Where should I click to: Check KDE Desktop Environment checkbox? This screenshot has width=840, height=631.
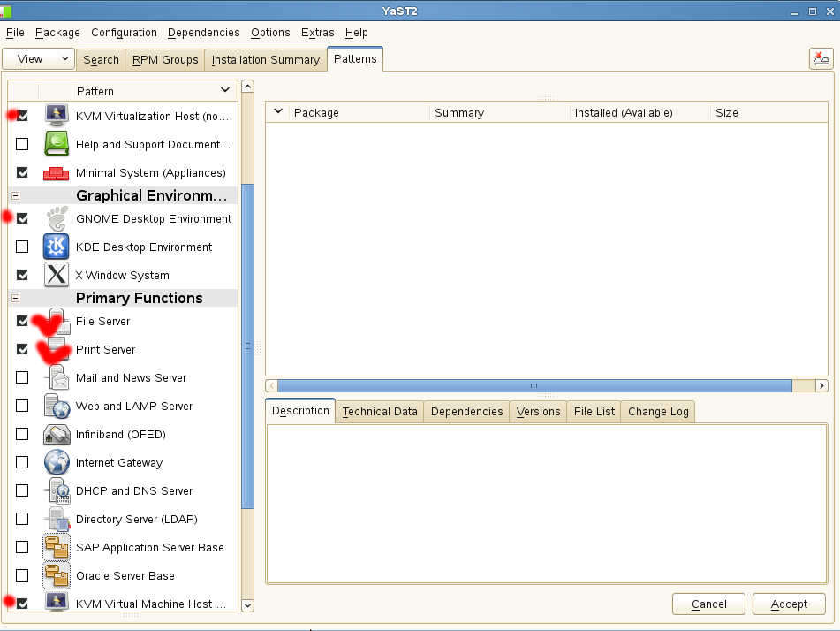click(x=22, y=247)
